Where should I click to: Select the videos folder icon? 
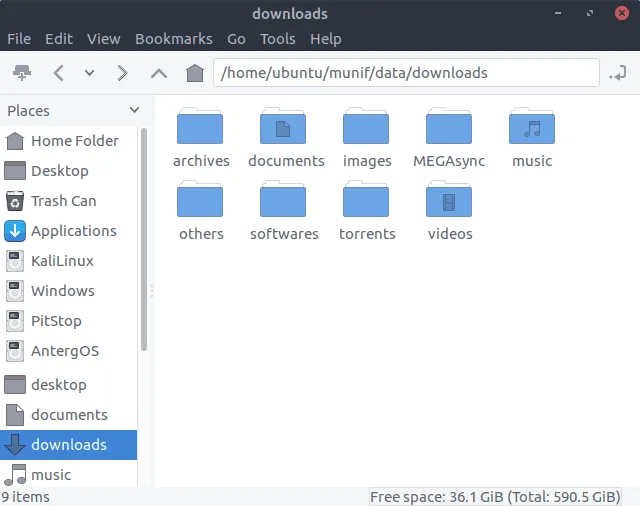449,202
